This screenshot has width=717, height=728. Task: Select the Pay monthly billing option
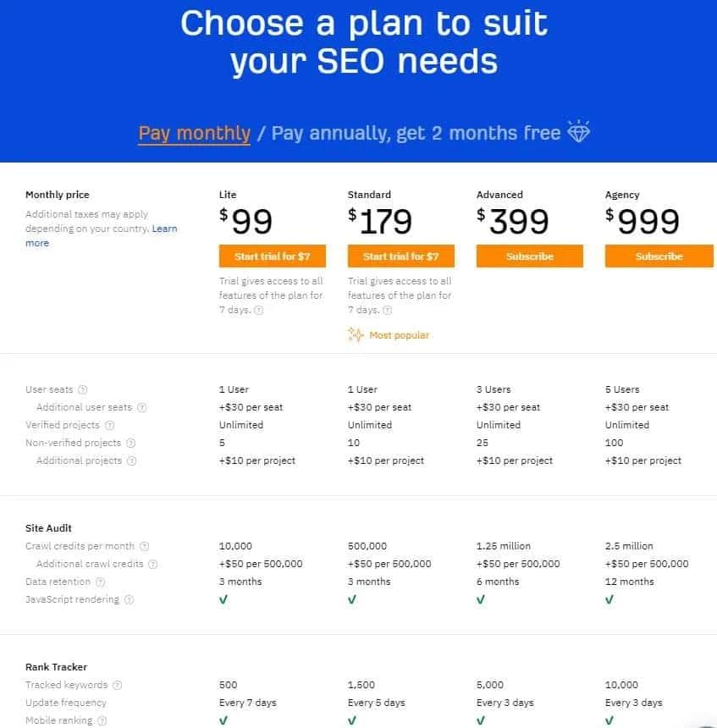pos(195,134)
